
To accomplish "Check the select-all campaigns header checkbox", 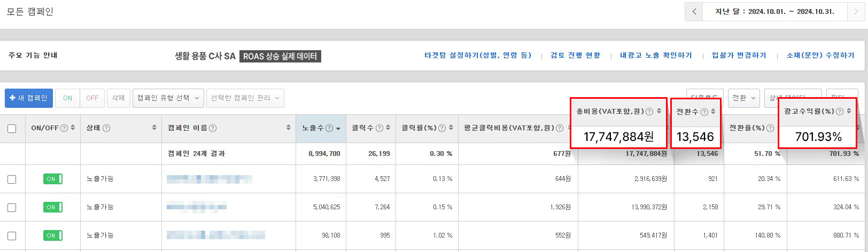I will pos(12,129).
